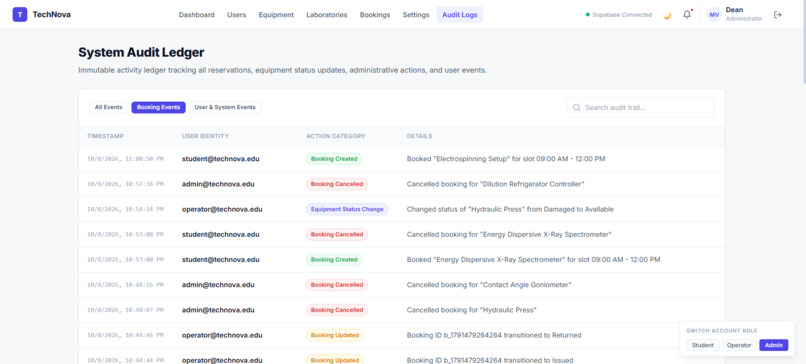806x364 pixels.
Task: Switch account role to Operator
Action: 739,345
